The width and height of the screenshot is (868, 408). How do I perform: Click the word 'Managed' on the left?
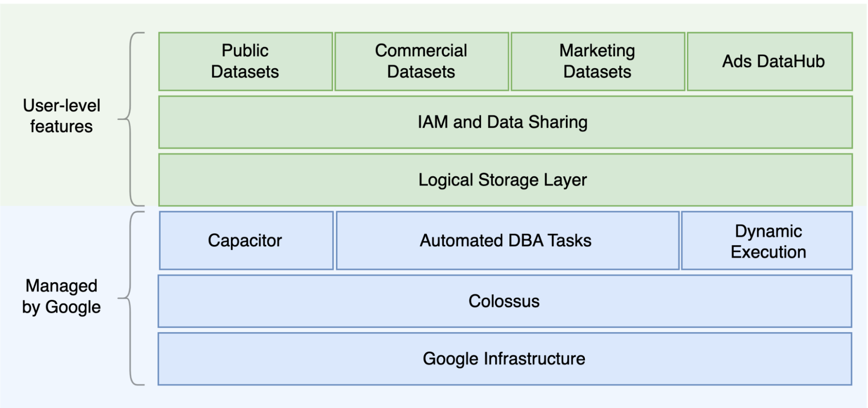(62, 286)
